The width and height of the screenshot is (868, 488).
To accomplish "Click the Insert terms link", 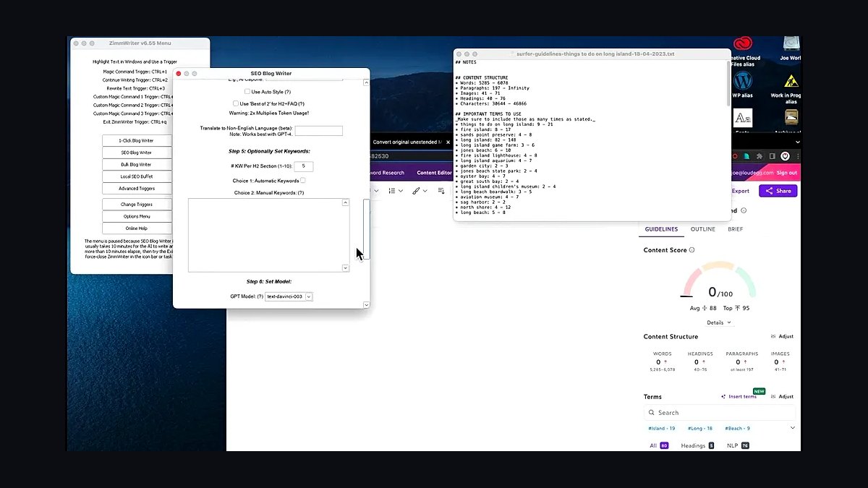I will click(743, 397).
